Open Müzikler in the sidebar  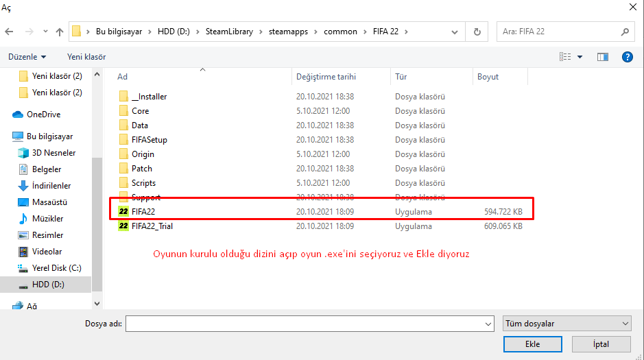coord(47,218)
